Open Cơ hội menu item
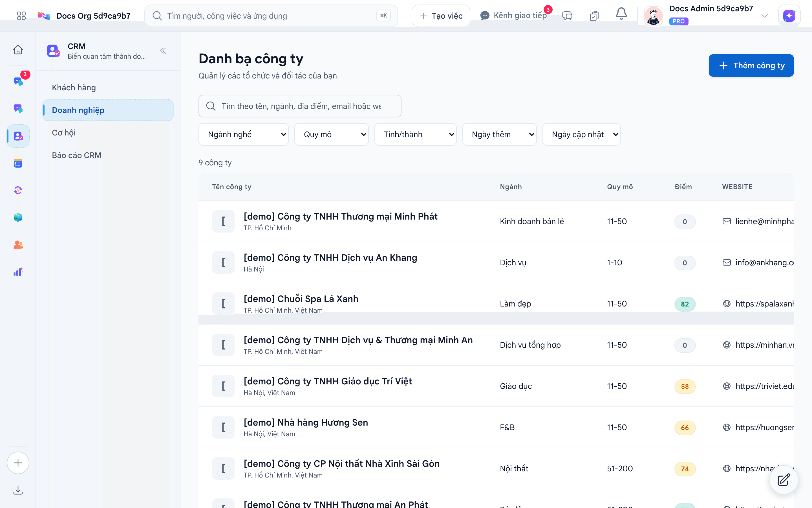Image resolution: width=812 pixels, height=508 pixels. point(108,133)
